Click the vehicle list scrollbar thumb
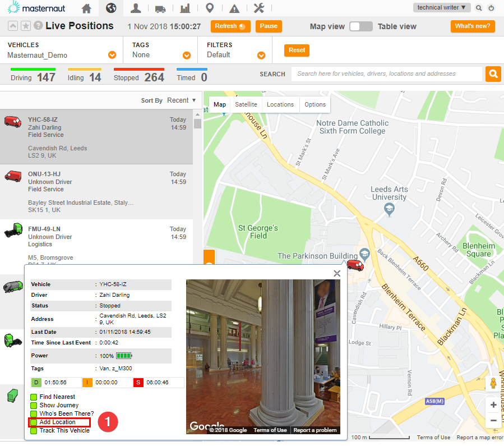 click(x=197, y=124)
